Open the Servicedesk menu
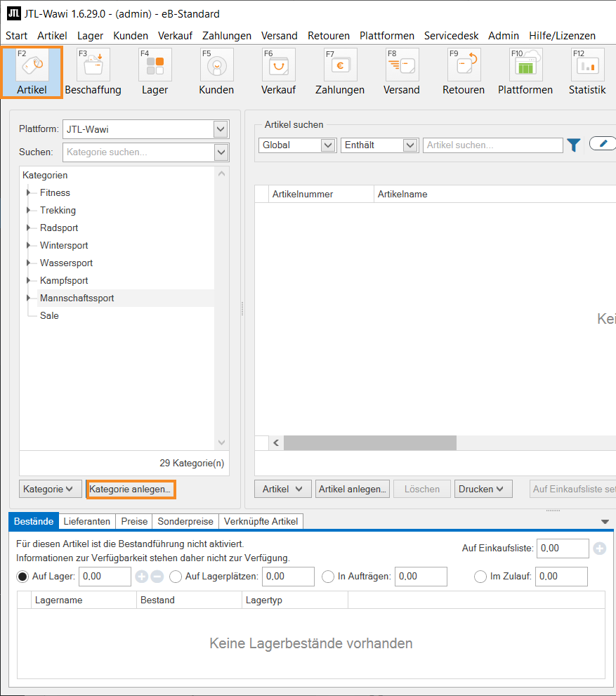Image resolution: width=616 pixels, height=696 pixels. [x=451, y=36]
